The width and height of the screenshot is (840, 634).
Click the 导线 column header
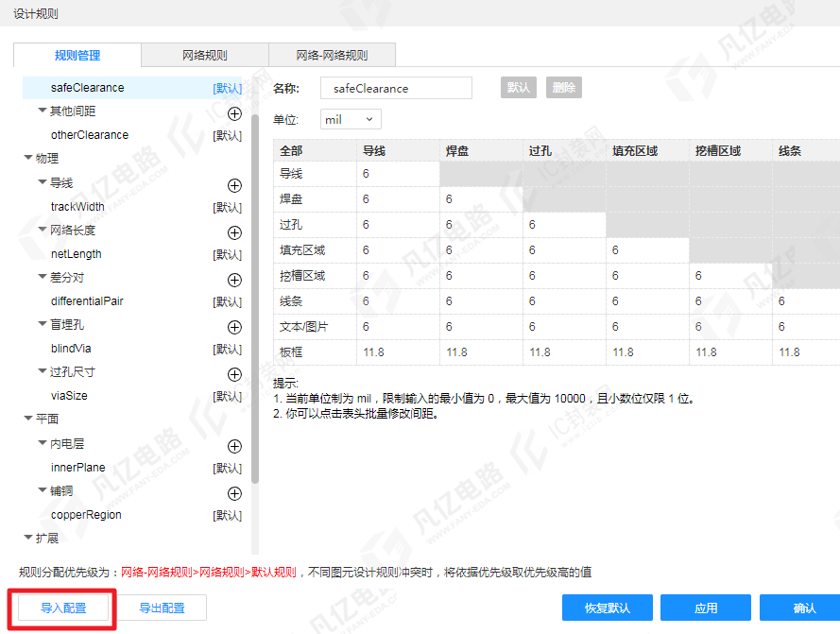pos(398,150)
